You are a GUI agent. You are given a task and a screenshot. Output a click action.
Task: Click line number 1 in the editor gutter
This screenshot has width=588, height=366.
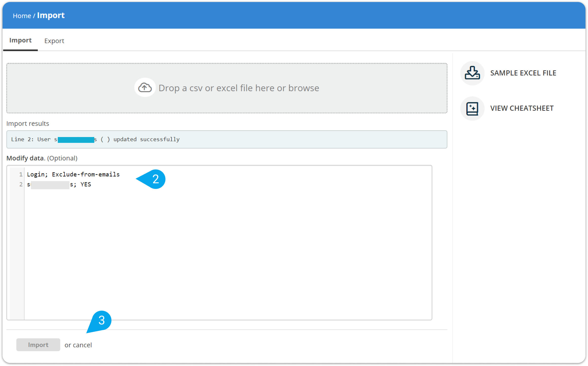(x=21, y=174)
